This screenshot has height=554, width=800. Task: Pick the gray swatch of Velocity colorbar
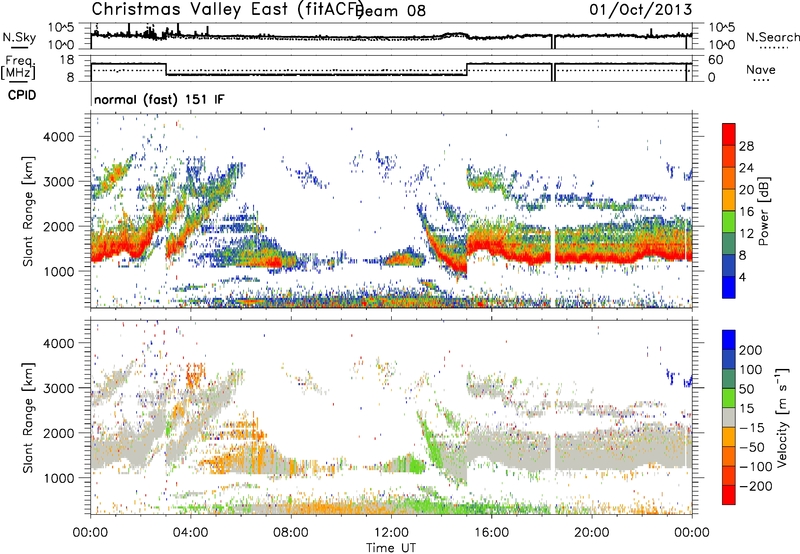pyautogui.click(x=729, y=417)
